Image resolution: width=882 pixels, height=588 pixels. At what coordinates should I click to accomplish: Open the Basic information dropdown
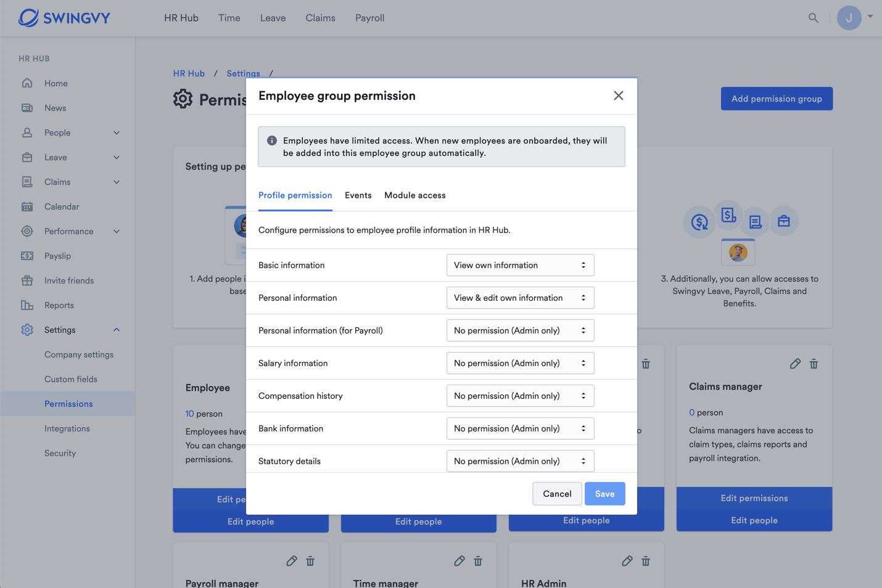520,265
